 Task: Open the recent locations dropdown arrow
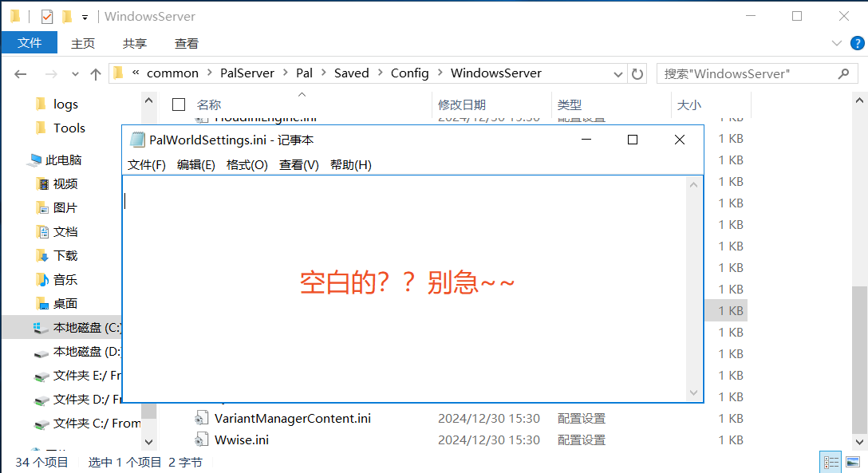(76, 73)
